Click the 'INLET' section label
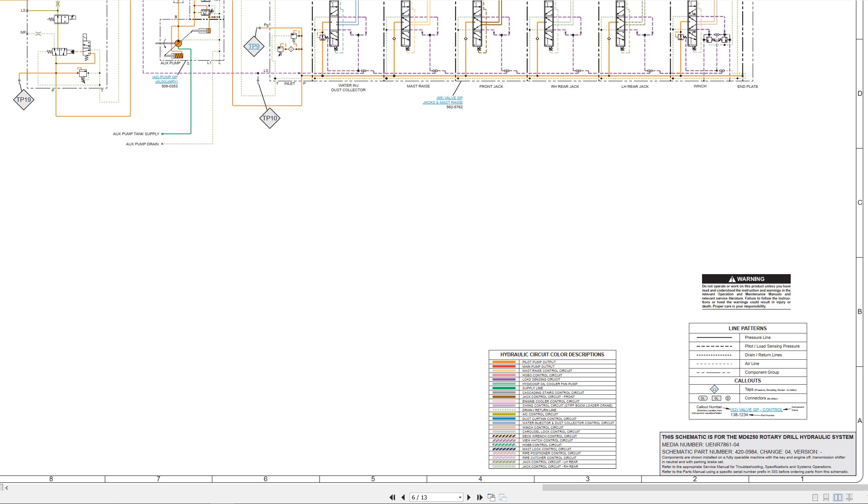868x504 pixels. click(289, 84)
